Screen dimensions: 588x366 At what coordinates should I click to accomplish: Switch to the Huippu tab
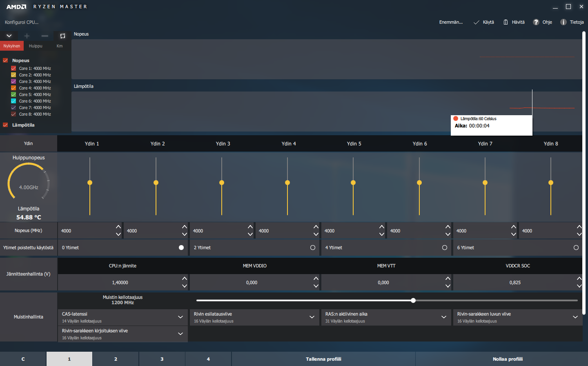tap(36, 46)
